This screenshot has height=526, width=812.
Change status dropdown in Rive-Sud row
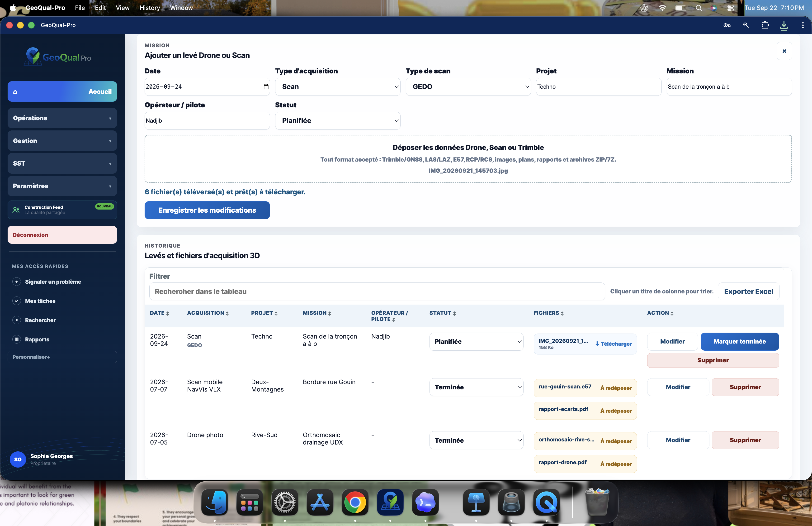tap(476, 440)
